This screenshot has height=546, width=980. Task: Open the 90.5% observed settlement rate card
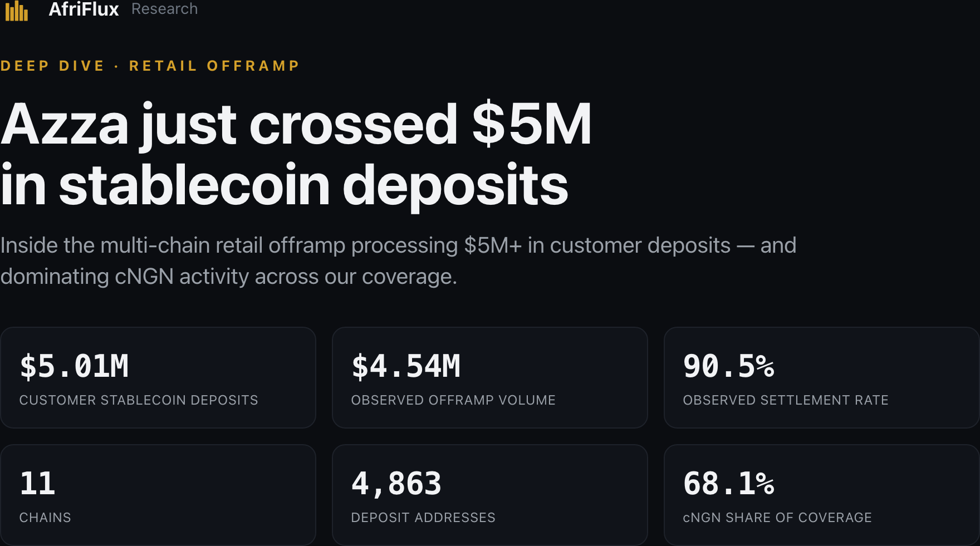pyautogui.click(x=822, y=377)
